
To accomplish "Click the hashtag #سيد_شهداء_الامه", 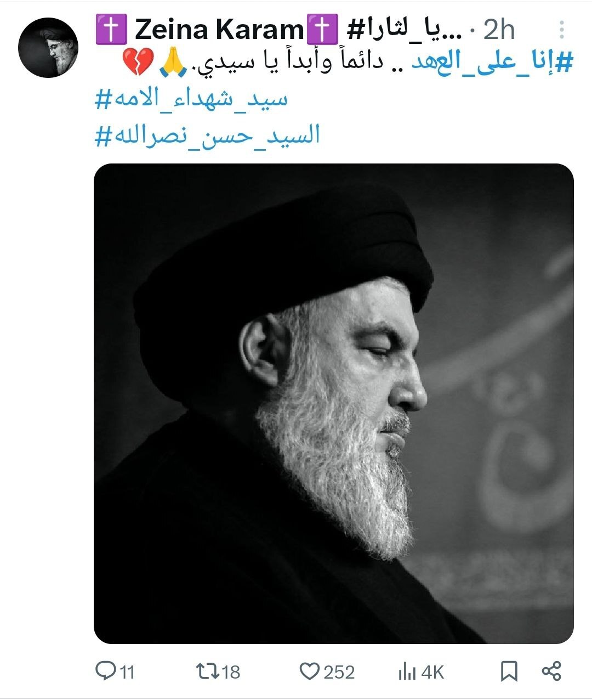I will point(191,100).
